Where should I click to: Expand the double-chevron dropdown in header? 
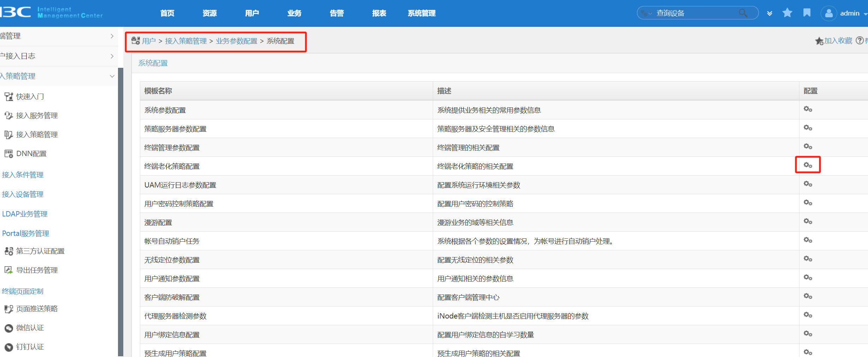(x=769, y=13)
